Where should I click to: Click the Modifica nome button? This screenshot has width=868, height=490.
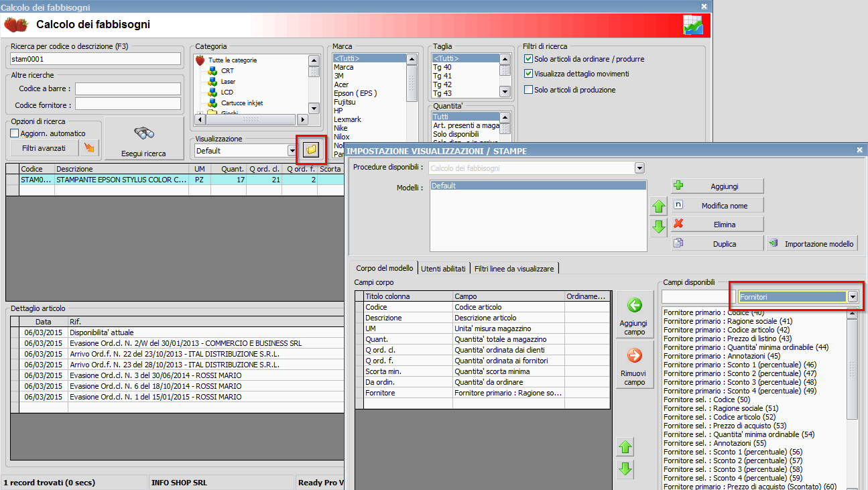click(718, 205)
